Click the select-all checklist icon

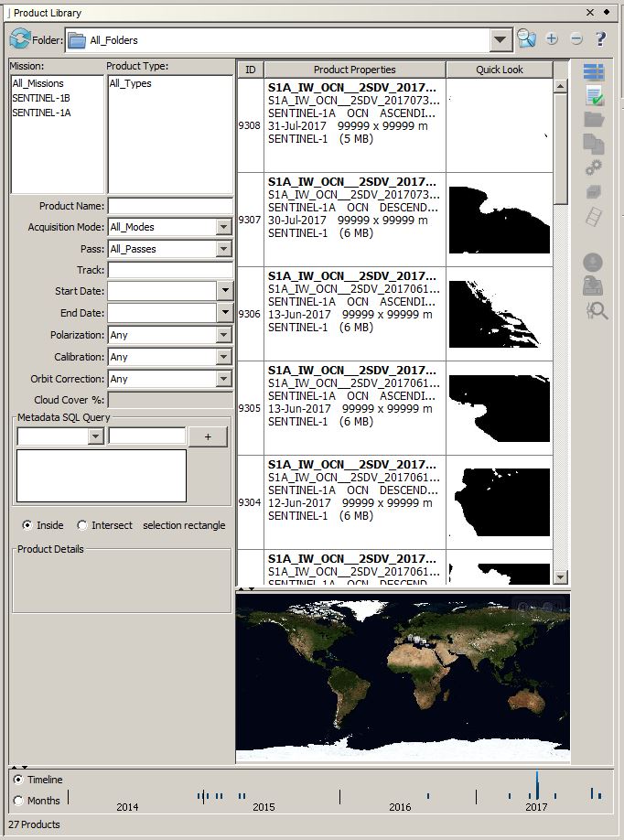tap(594, 96)
